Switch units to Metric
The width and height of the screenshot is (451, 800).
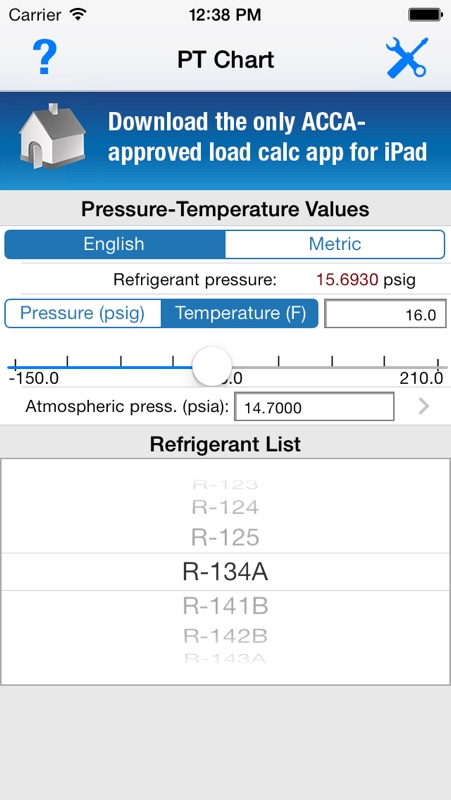click(x=335, y=244)
